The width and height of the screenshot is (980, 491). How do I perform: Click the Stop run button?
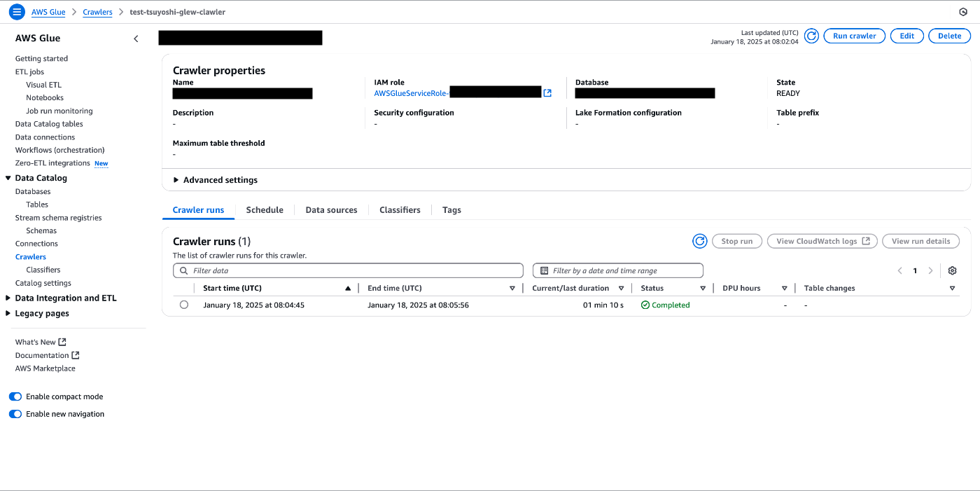point(736,241)
